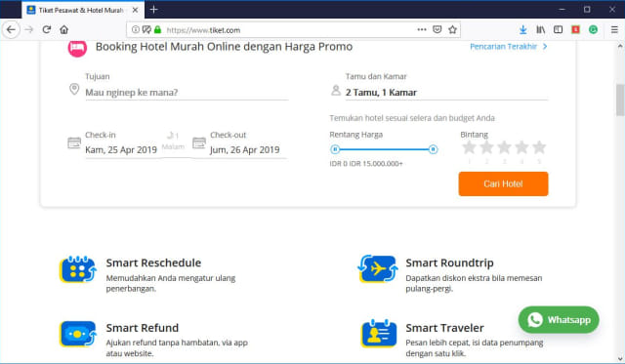Select the 4-star rating filter
The width and height of the screenshot is (625, 364).
pos(521,147)
